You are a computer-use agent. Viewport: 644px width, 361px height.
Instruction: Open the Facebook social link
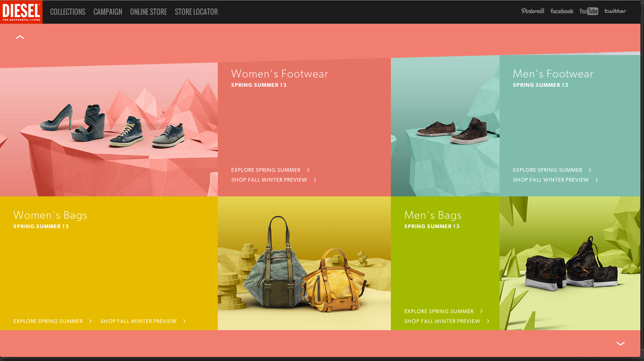562,11
